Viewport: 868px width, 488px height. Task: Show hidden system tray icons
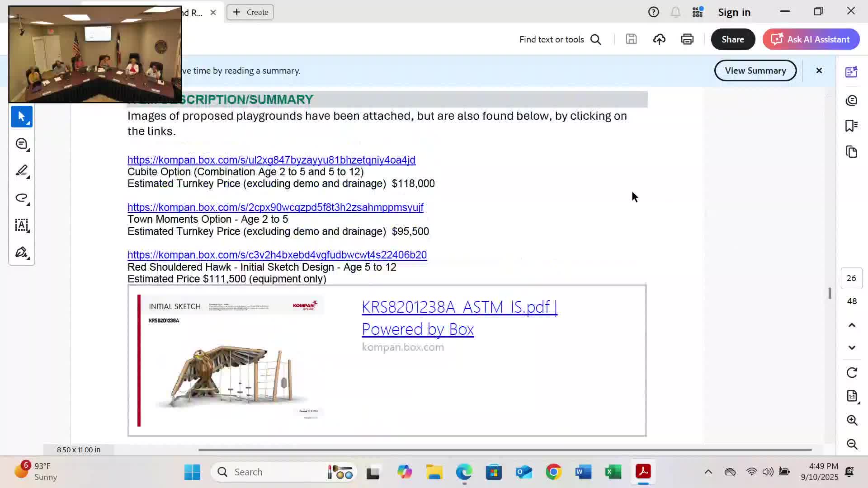pos(708,472)
